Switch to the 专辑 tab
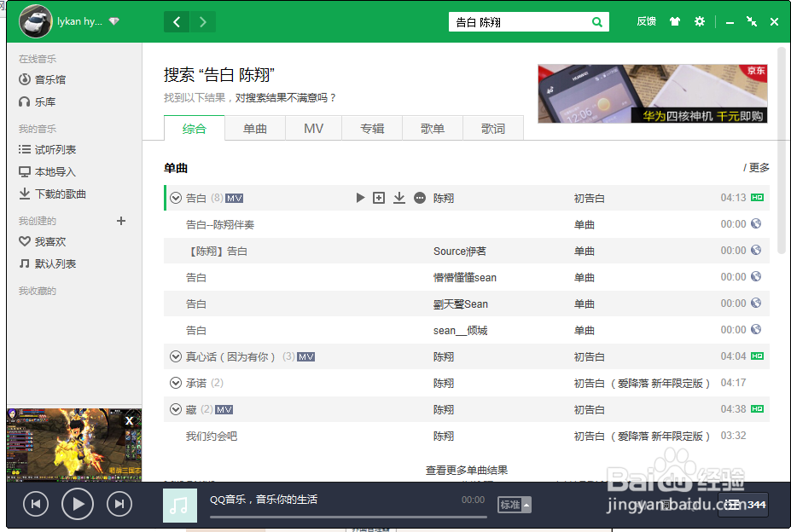This screenshot has width=791, height=532. tap(371, 128)
